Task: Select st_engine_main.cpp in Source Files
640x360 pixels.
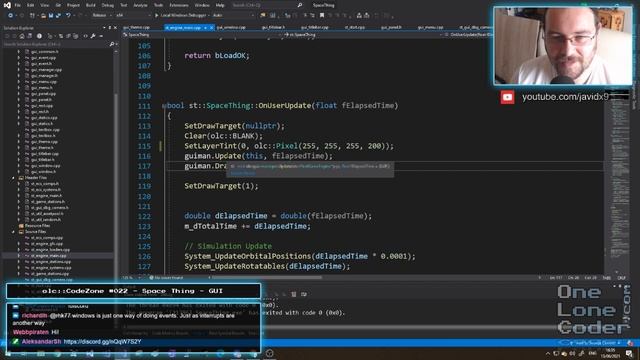Action: click(48, 256)
